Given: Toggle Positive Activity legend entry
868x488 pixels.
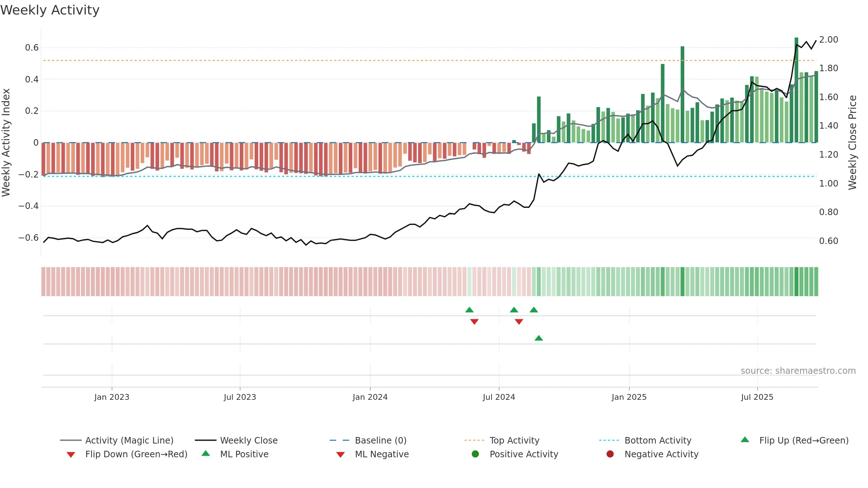Looking at the screenshot, I should click(515, 454).
